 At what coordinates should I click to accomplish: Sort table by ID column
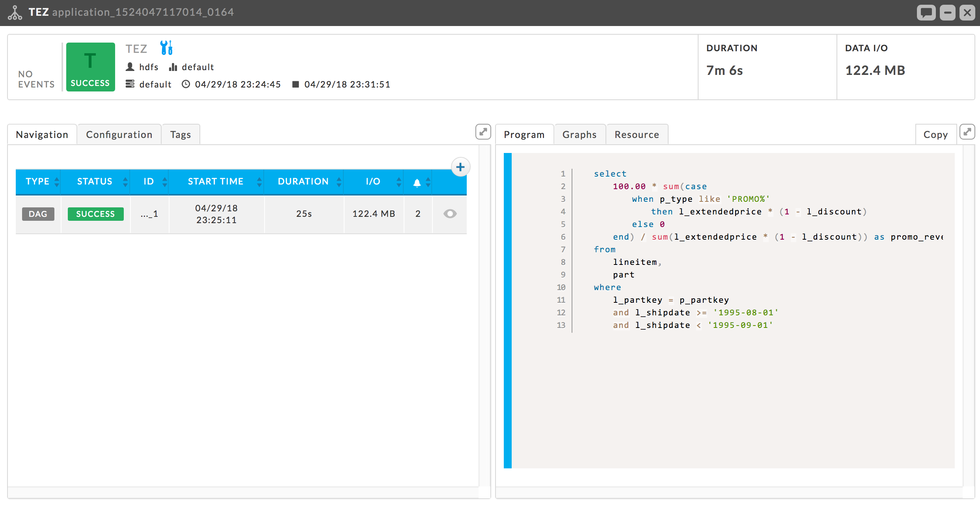pos(149,182)
